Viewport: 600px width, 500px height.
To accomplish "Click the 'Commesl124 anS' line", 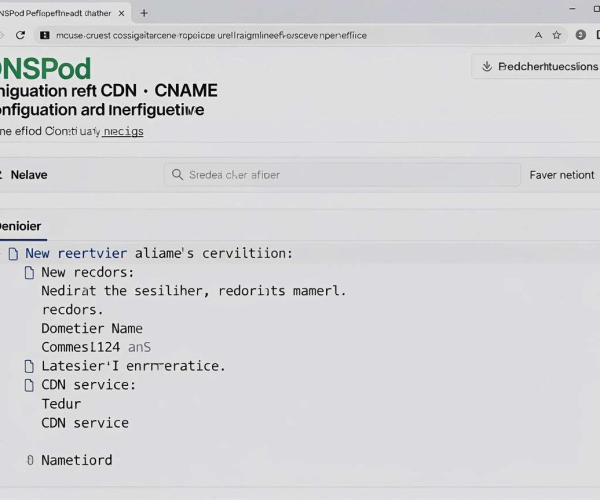I will coord(96,347).
